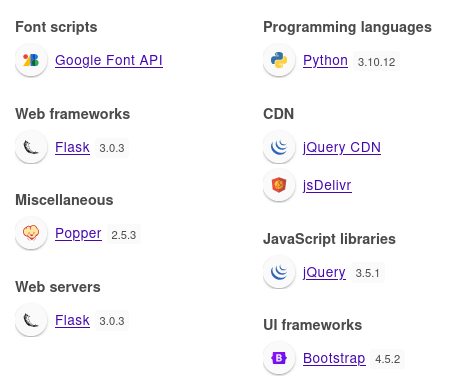469x388 pixels.
Task: Click the jQuery version 3.5.1 badge
Action: click(367, 273)
